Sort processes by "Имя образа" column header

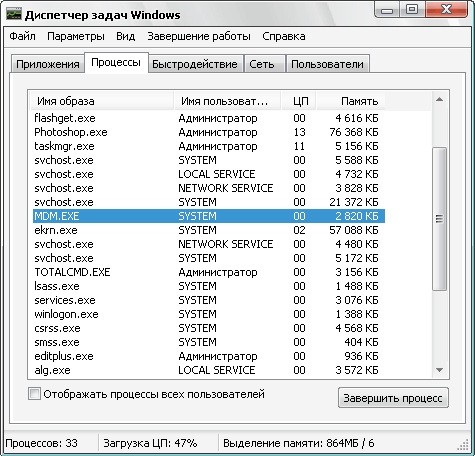pos(102,101)
